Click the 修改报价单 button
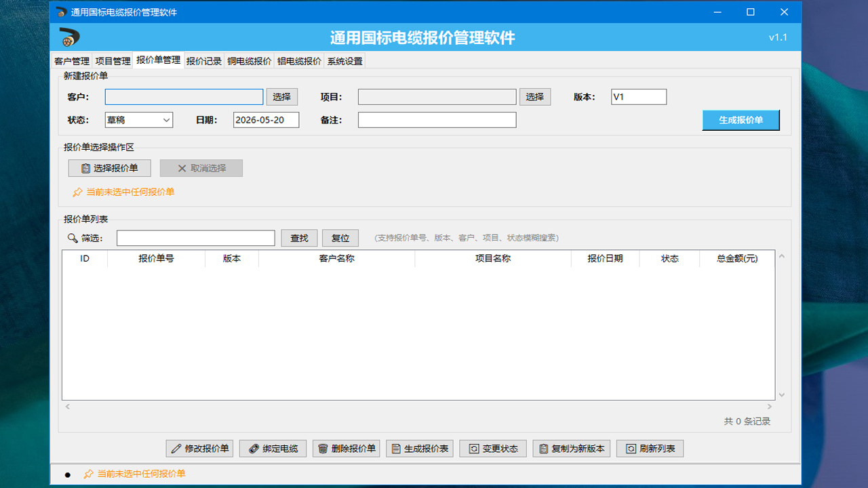868x488 pixels. tap(200, 449)
